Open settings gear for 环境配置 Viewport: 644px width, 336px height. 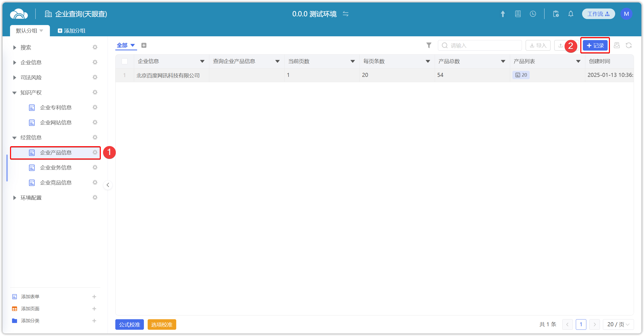[95, 198]
